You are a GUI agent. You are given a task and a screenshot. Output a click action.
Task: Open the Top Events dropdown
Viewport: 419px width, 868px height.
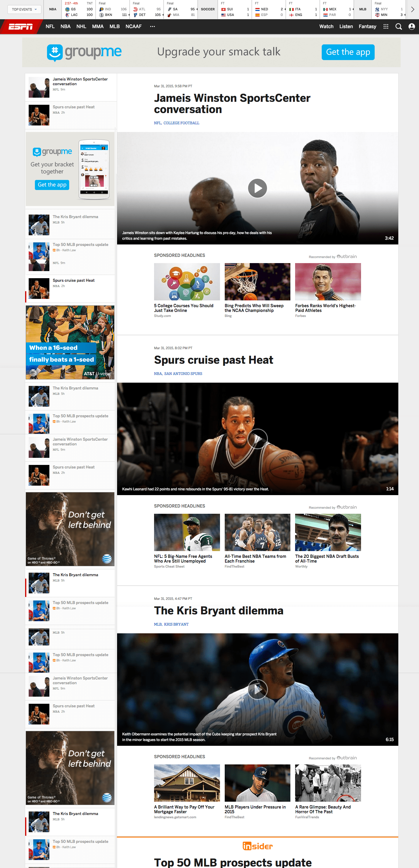24,9
